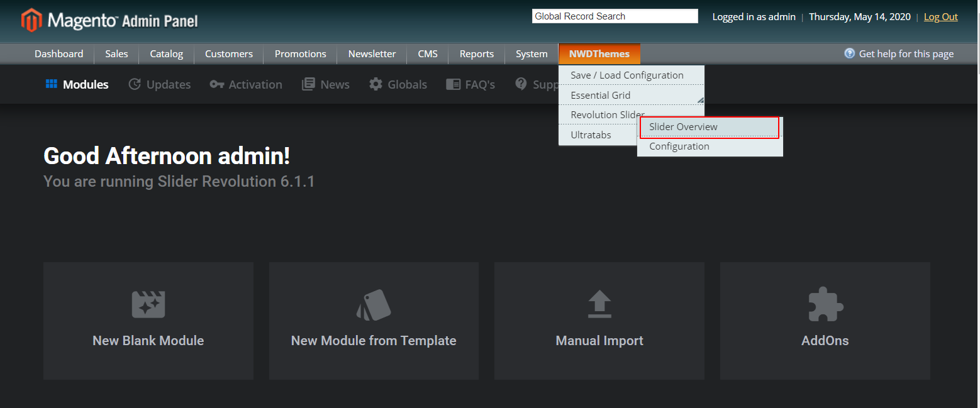Click the Modules grid icon
Image resolution: width=980 pixels, height=408 pixels.
[52, 84]
